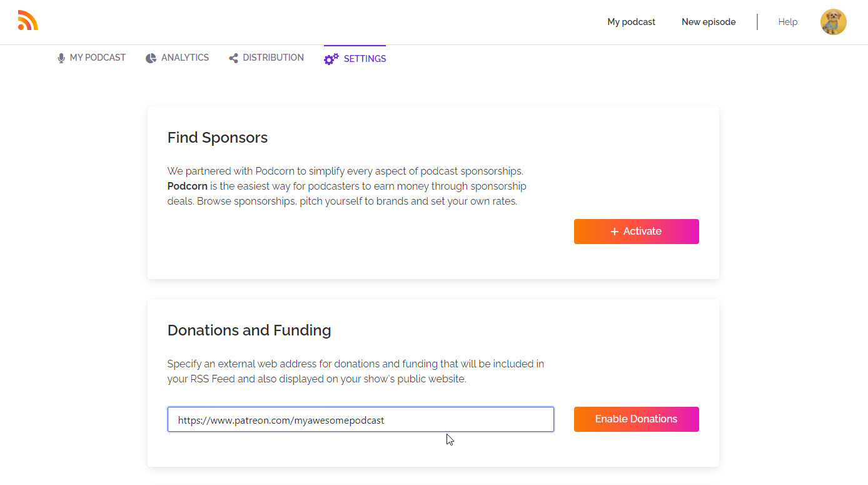
Task: Click the dog profile picture
Action: (834, 21)
